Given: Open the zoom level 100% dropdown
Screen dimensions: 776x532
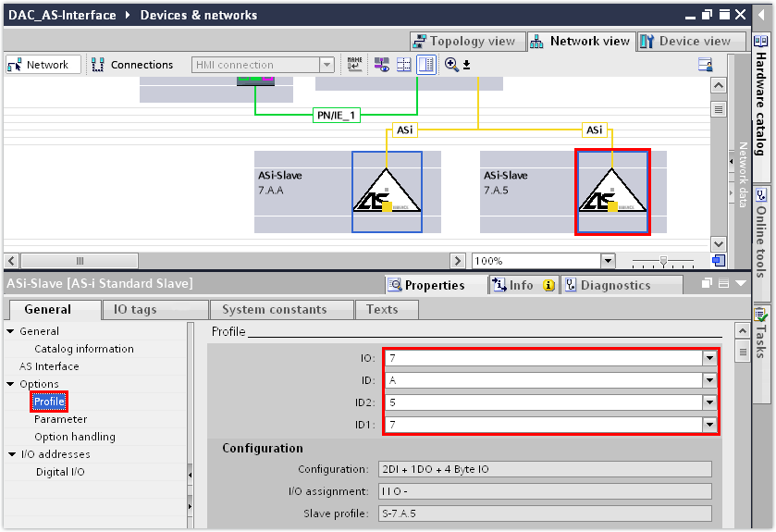Looking at the screenshot, I should [608, 261].
